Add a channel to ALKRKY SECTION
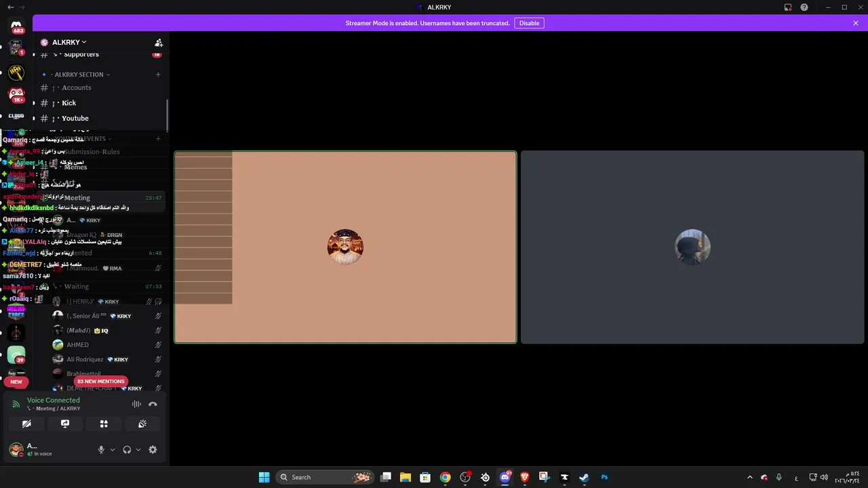This screenshot has height=488, width=868. (x=158, y=75)
